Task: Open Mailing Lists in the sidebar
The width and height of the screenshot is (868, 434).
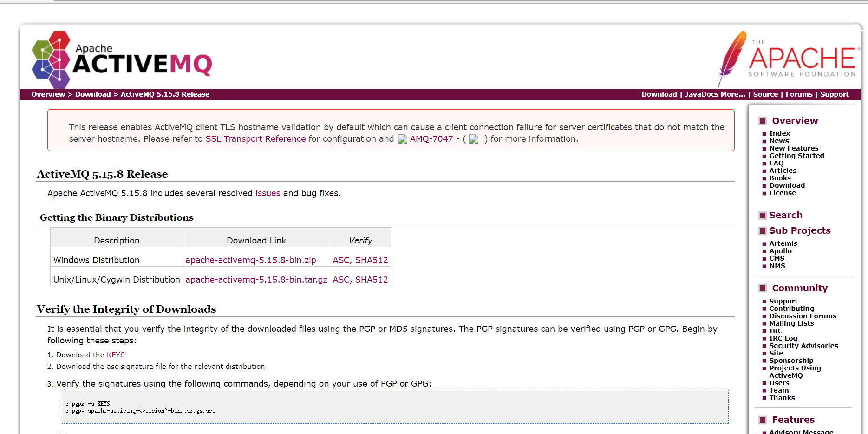Action: (x=791, y=323)
